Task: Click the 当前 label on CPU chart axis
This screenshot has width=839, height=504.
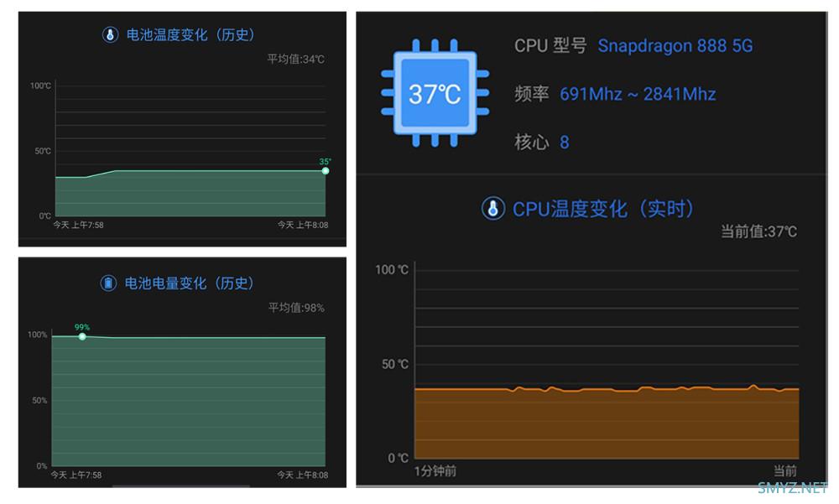Action: click(785, 471)
